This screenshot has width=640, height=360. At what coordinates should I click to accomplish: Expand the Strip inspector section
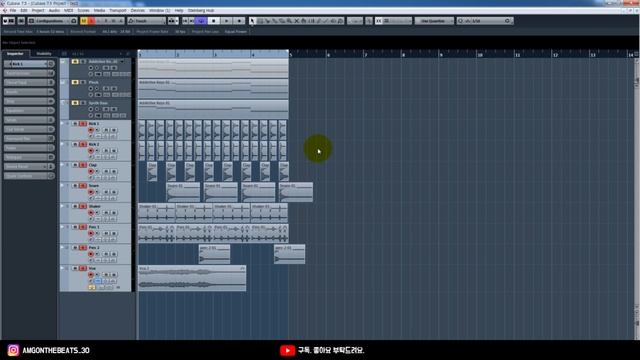pos(29,101)
